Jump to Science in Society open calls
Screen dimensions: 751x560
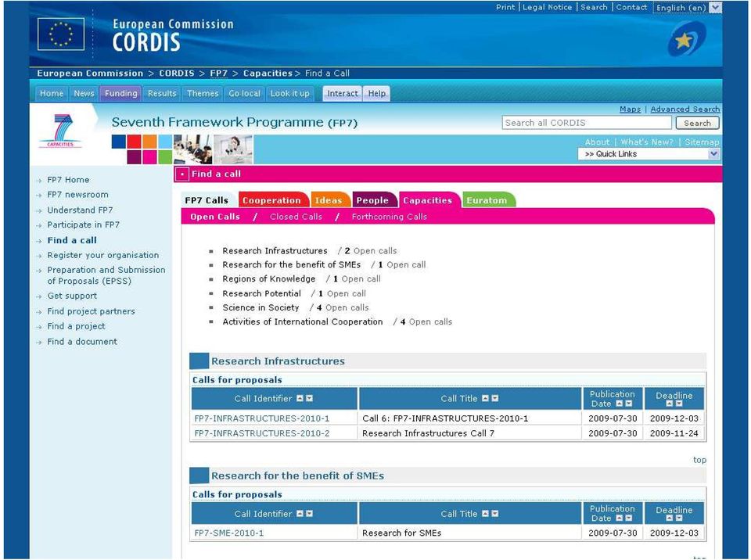point(261,307)
